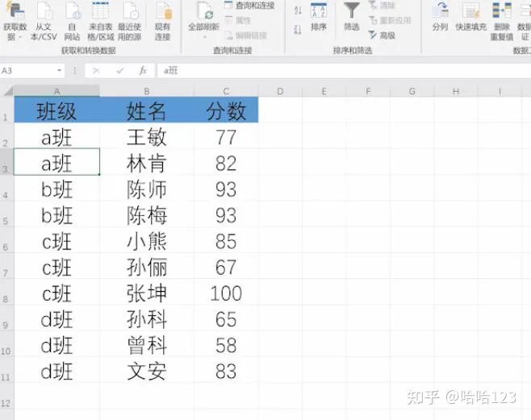Click the 清除 (Clear filter) item
The image size is (531, 420).
click(x=382, y=6)
